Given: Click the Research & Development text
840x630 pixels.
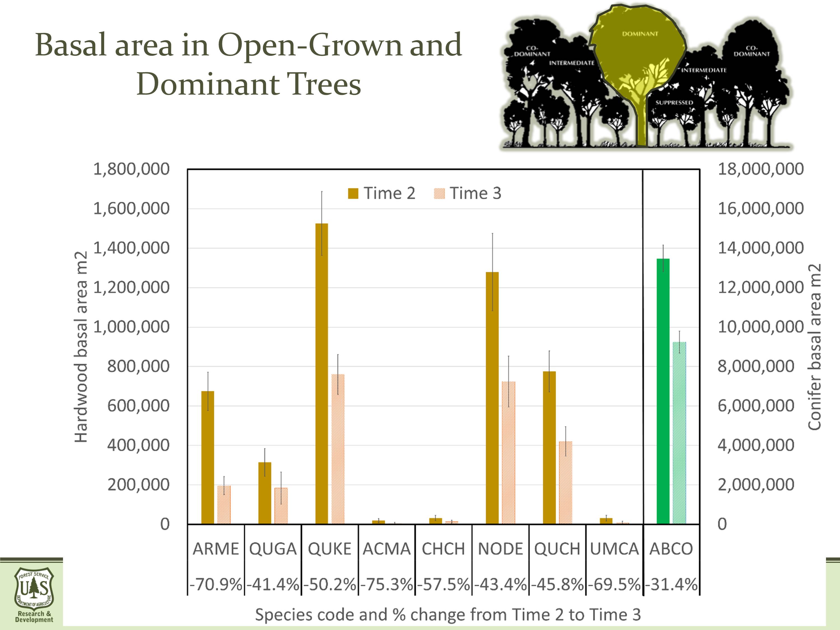Looking at the screenshot, I should 34,617.
